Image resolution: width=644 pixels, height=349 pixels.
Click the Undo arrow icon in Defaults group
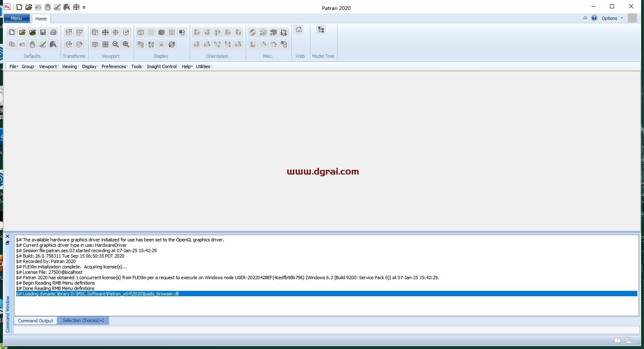(22, 44)
